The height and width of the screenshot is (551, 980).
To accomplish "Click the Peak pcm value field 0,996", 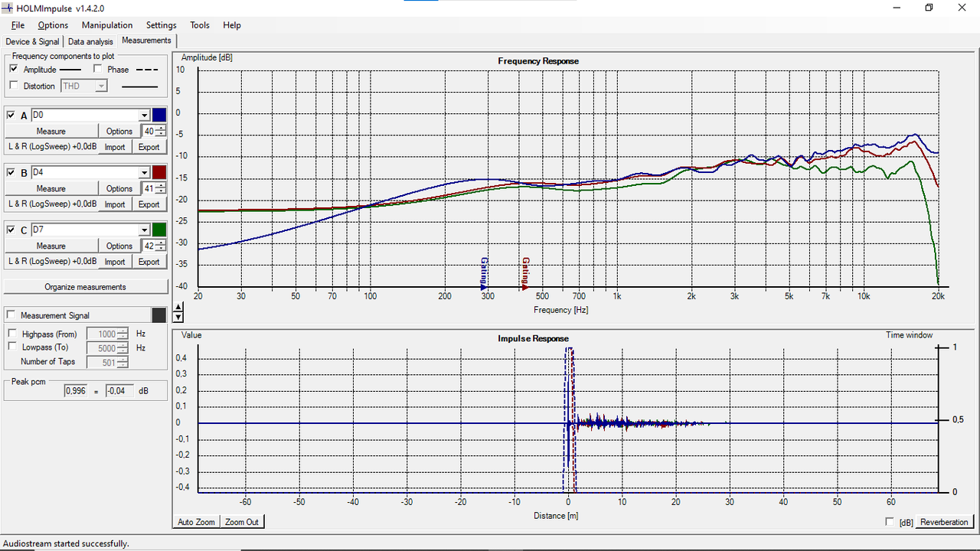I will tap(77, 390).
